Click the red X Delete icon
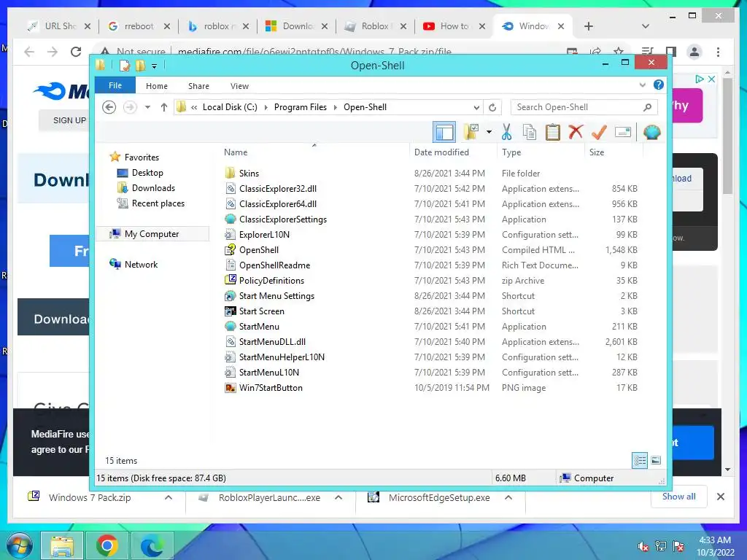747x560 pixels. 576,132
